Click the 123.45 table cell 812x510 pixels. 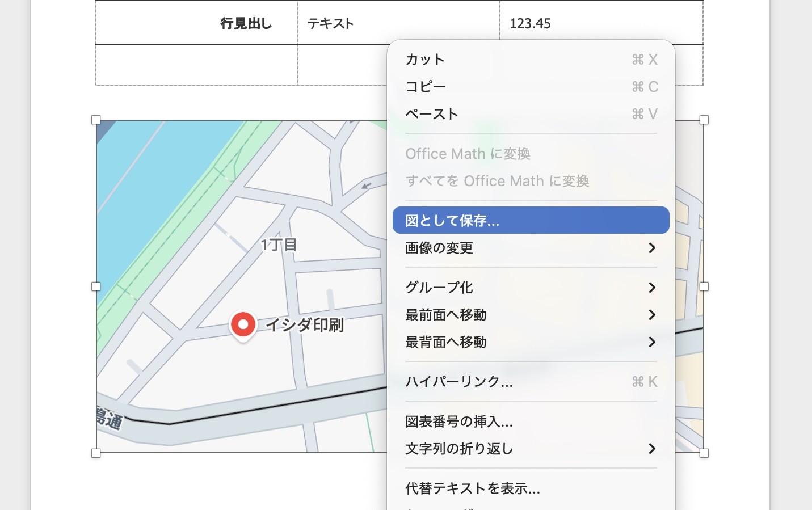tap(601, 23)
